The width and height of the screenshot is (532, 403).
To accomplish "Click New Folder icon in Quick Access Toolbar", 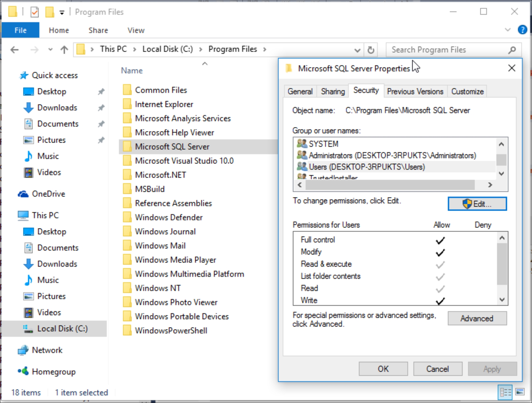I will 50,12.
